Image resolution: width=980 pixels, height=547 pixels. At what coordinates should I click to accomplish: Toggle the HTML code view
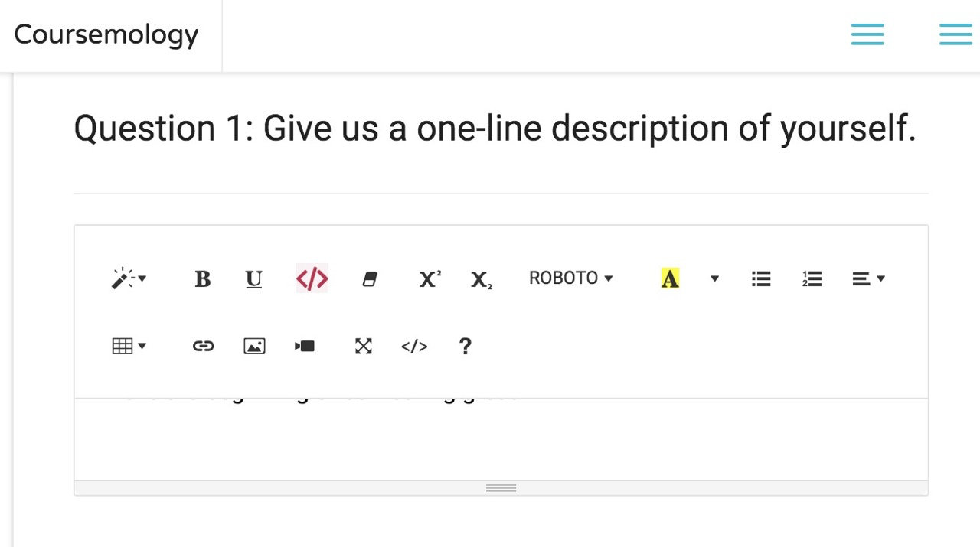[413, 346]
